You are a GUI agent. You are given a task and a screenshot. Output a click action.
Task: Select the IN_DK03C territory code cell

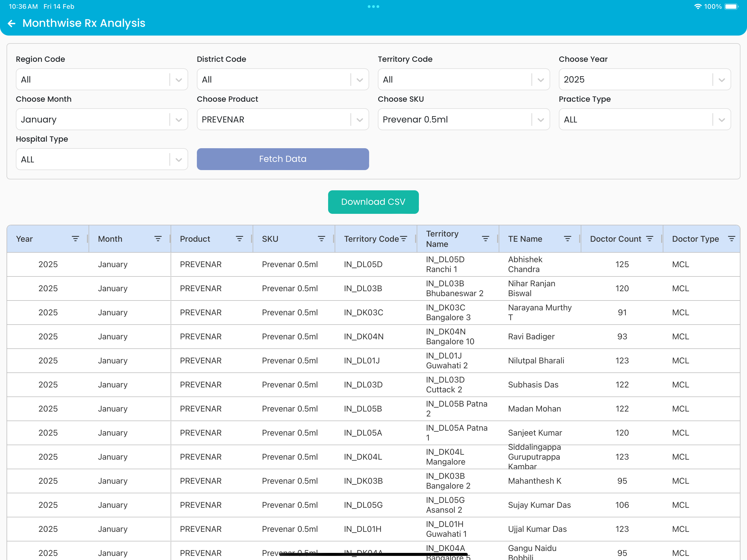(x=363, y=313)
